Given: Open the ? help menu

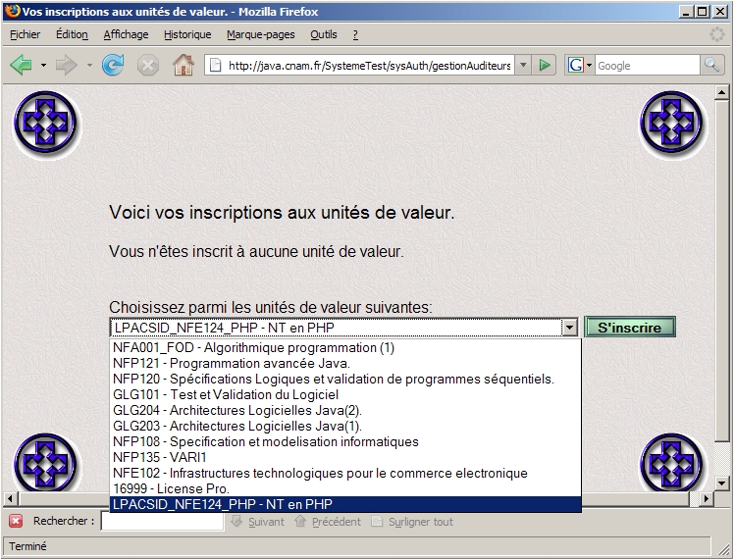Looking at the screenshot, I should (x=355, y=34).
